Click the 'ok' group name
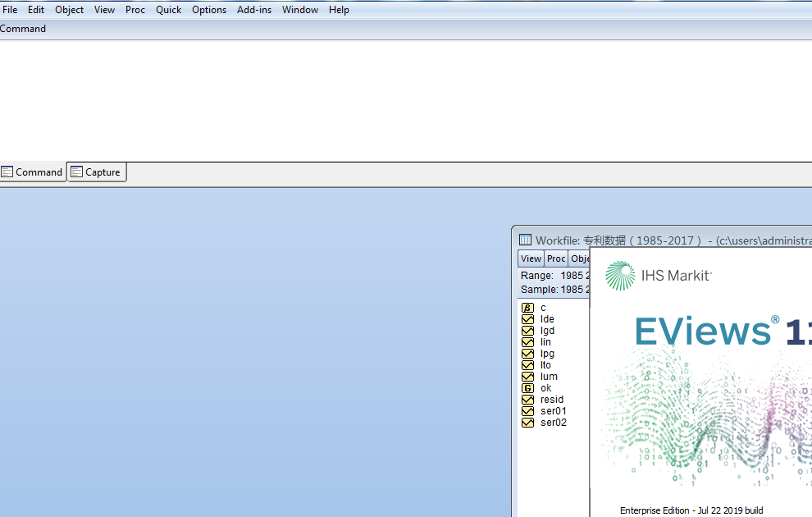This screenshot has height=517, width=812. coord(545,388)
